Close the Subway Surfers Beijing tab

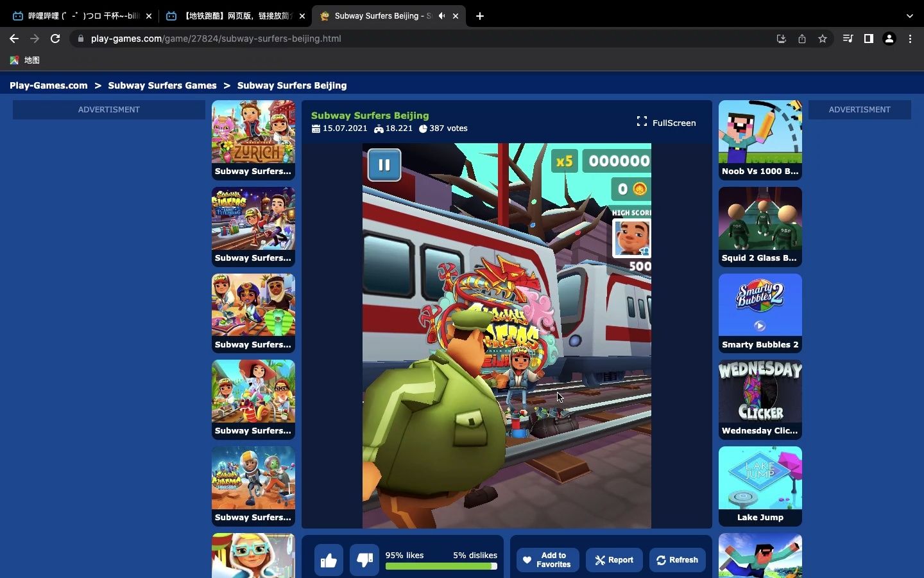(456, 16)
